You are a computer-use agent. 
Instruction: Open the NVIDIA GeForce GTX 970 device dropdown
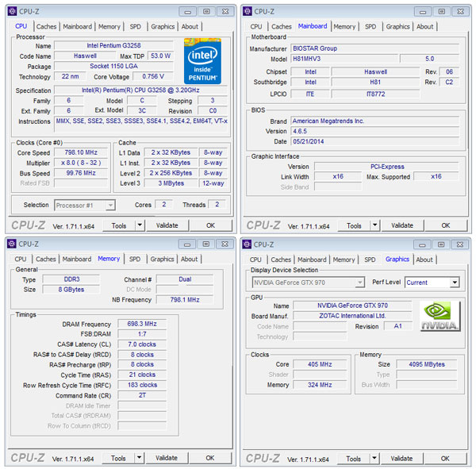point(360,283)
